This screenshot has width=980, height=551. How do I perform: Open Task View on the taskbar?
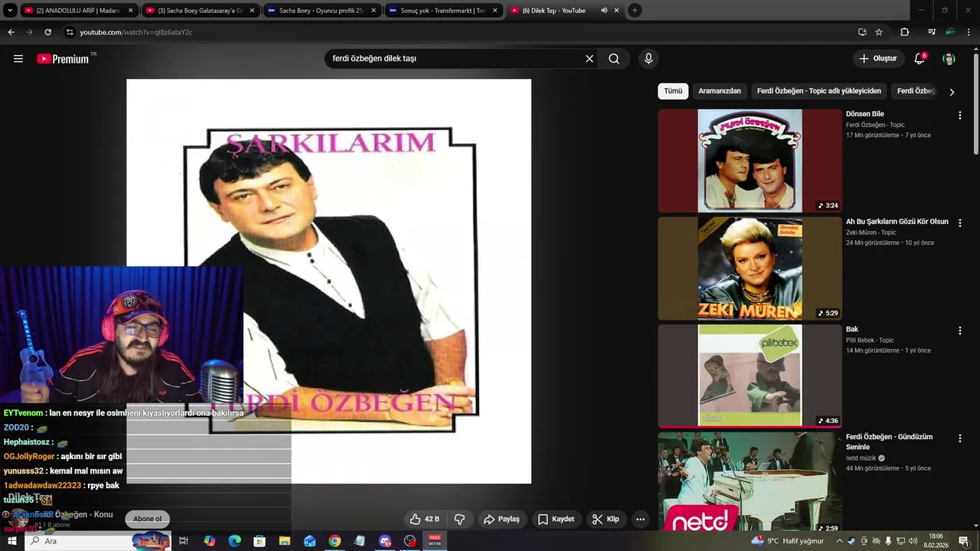[184, 541]
